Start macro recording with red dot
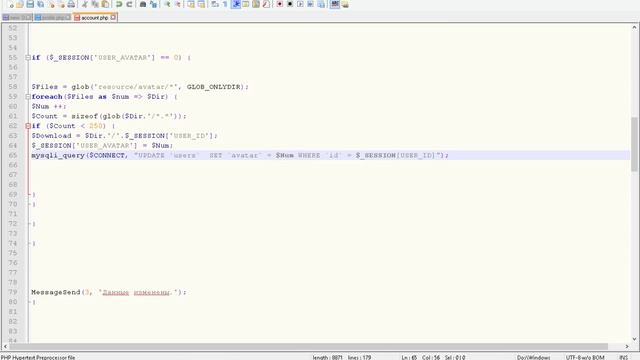The width and height of the screenshot is (640, 360). point(280,4)
